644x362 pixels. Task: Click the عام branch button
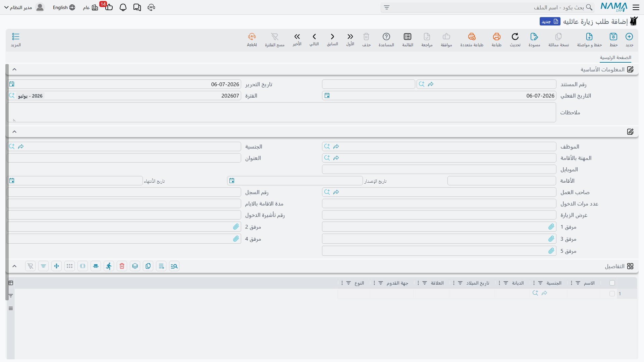click(91, 7)
